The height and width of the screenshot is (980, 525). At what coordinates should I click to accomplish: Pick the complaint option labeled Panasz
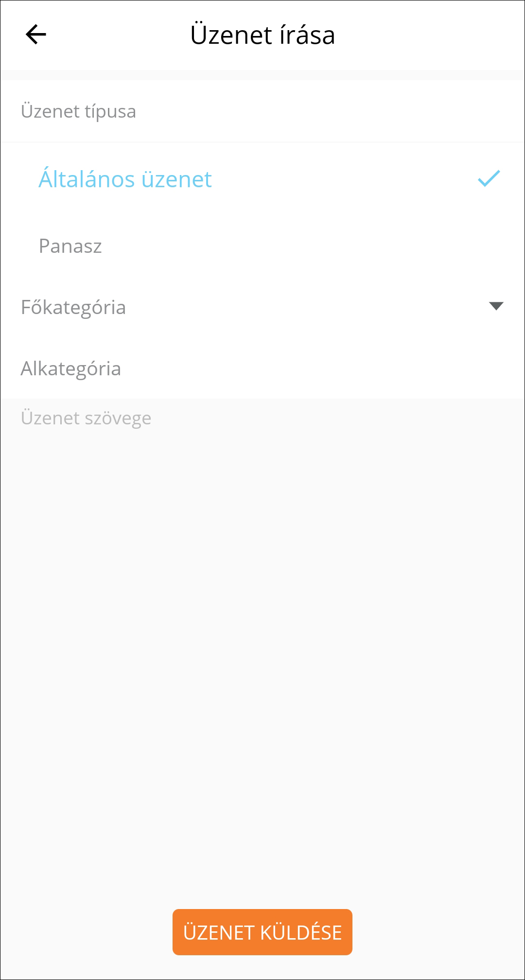tap(70, 246)
